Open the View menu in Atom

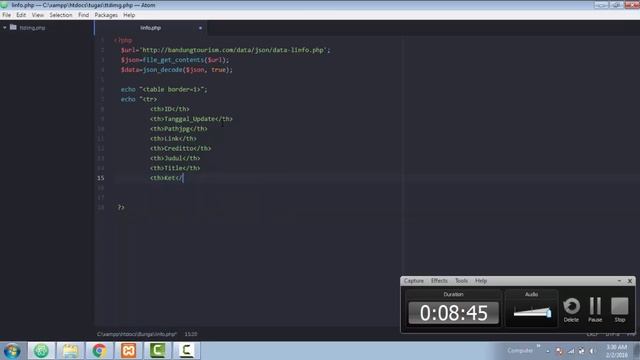[38, 15]
